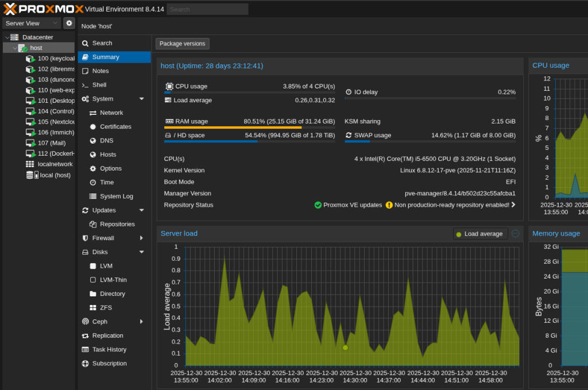The width and height of the screenshot is (588, 390).
Task: Click round toggle button beside Load average legend
Action: 515,234
